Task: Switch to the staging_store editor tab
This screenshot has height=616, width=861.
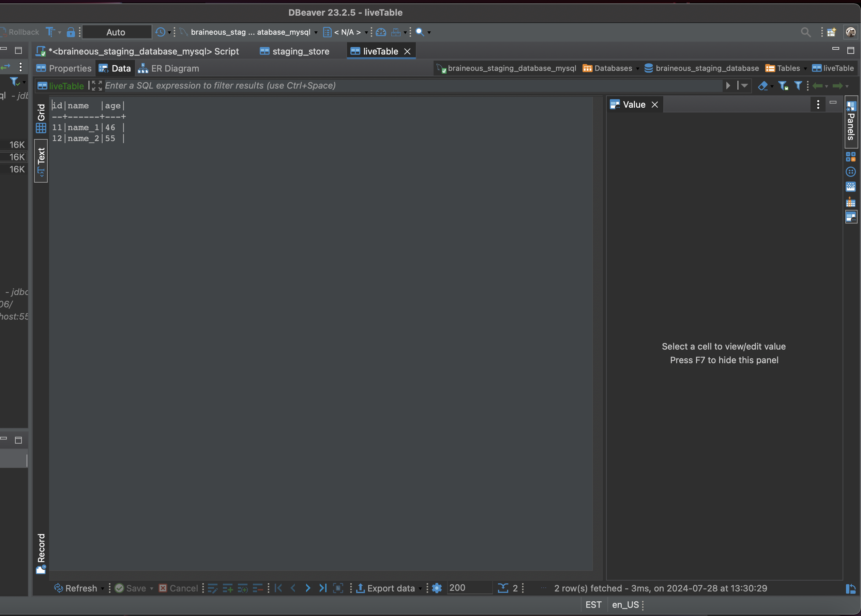Action: point(294,51)
